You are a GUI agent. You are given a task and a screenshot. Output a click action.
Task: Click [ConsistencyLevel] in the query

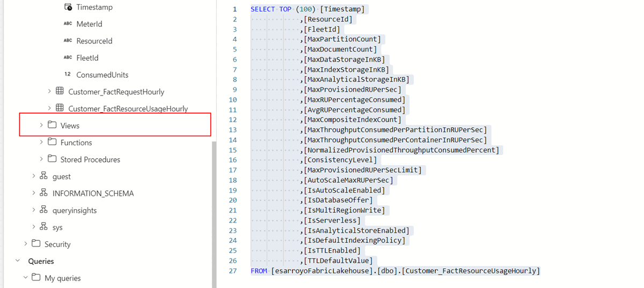[340, 160]
